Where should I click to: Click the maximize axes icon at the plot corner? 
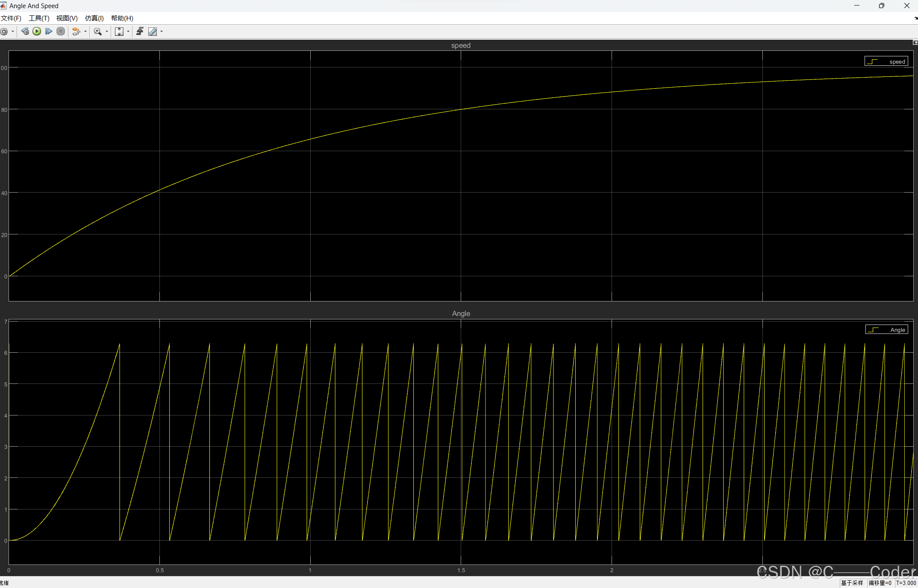pos(915,43)
